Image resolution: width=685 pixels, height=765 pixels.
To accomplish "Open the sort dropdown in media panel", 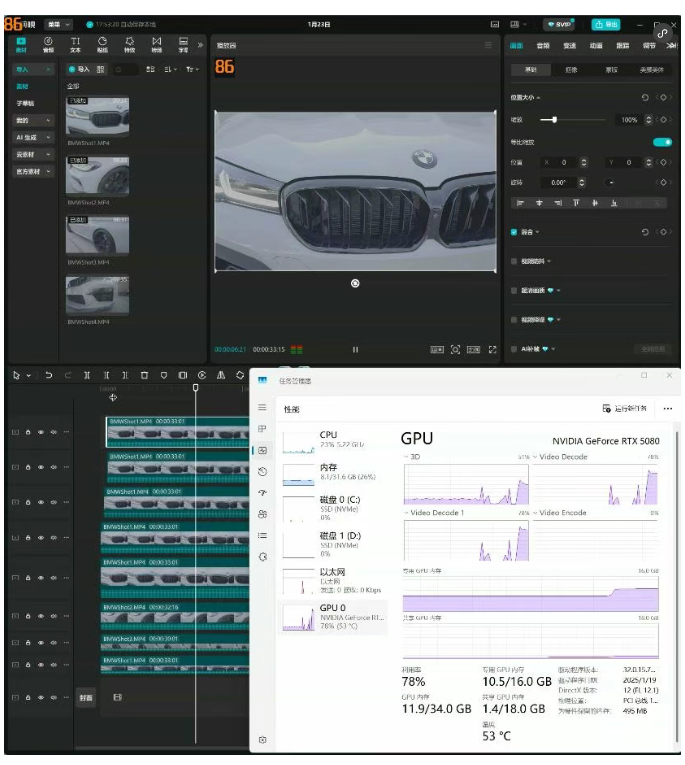I will (170, 70).
